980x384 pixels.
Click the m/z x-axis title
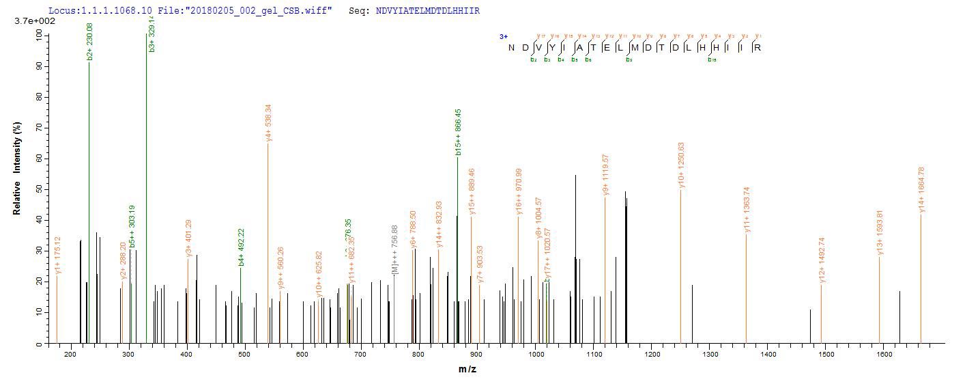tap(467, 369)
